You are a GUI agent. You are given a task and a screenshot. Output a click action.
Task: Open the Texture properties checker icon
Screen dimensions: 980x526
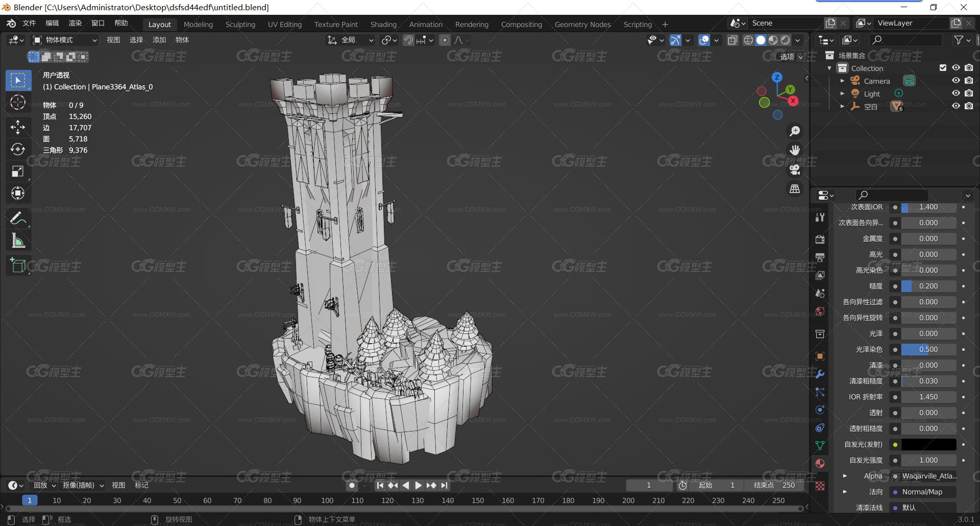pos(820,486)
